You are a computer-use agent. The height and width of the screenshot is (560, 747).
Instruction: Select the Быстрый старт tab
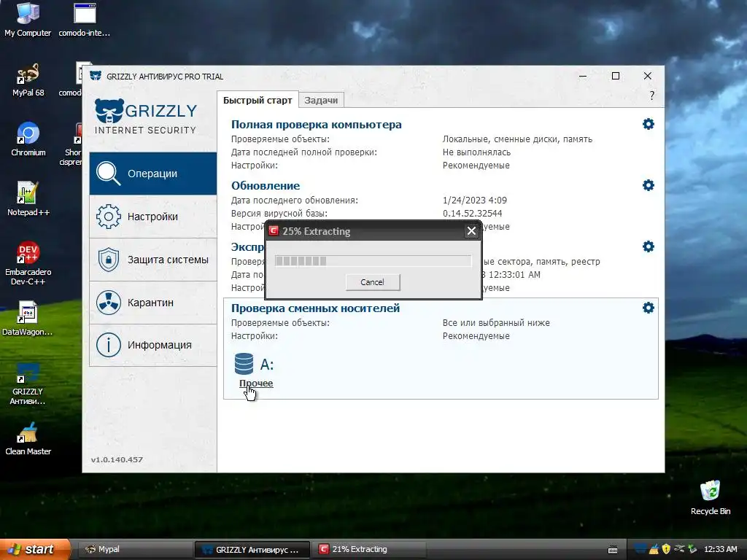pos(258,100)
